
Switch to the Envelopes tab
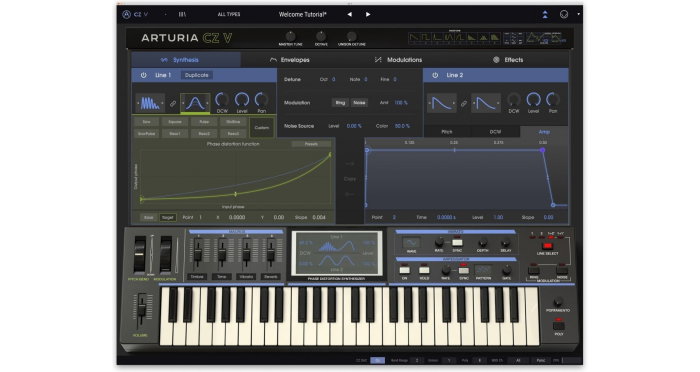click(x=290, y=60)
